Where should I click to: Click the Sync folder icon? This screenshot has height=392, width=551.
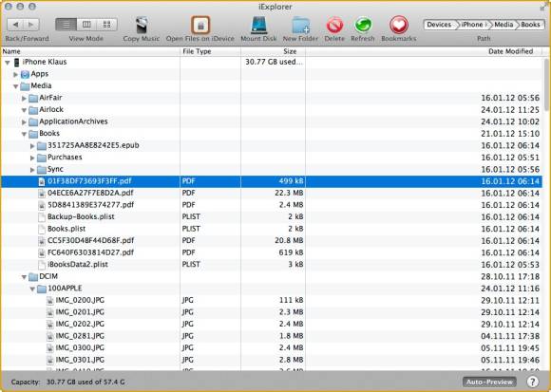click(42, 170)
